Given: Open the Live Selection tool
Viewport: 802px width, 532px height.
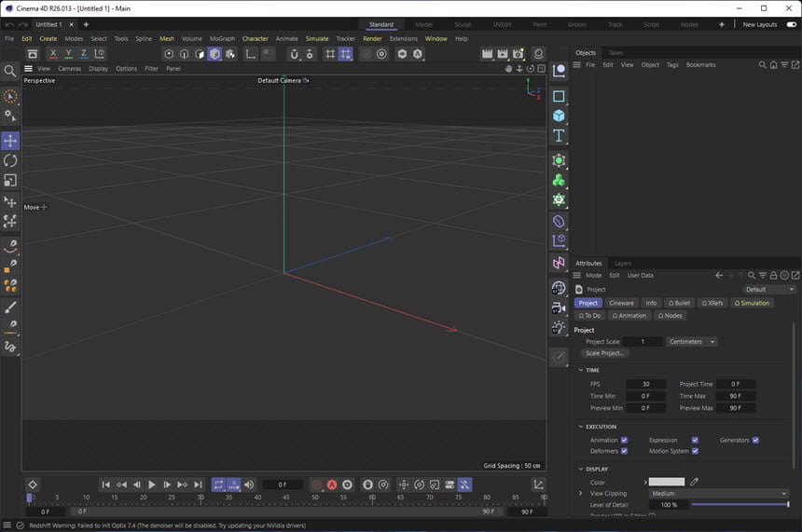Looking at the screenshot, I should pyautogui.click(x=10, y=96).
